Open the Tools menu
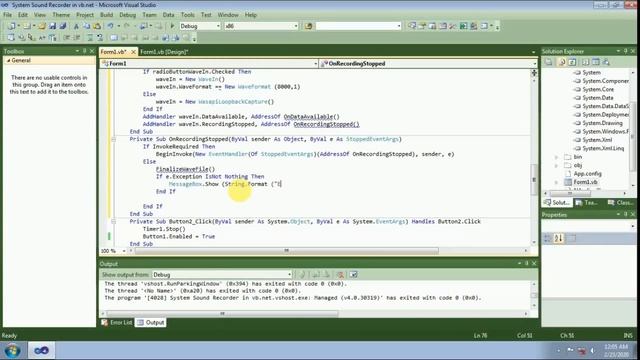This screenshot has height=360, width=640. coord(188,15)
